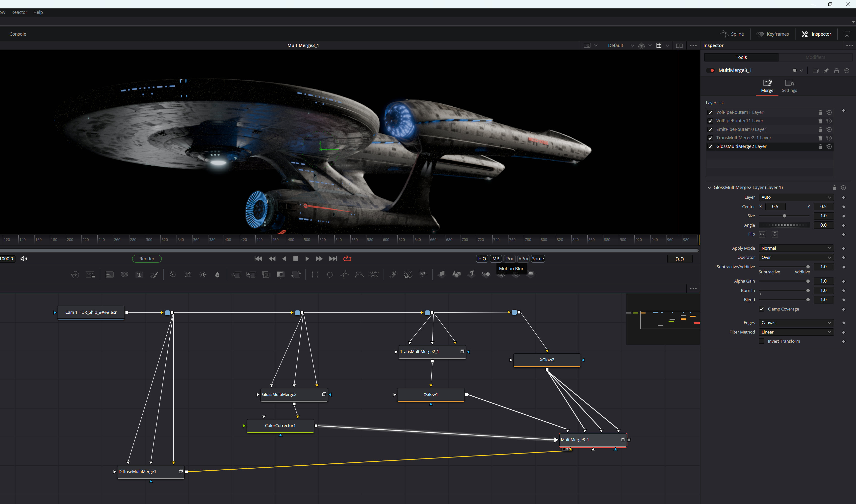Add a Color Corrector from toolbar

tap(172, 275)
